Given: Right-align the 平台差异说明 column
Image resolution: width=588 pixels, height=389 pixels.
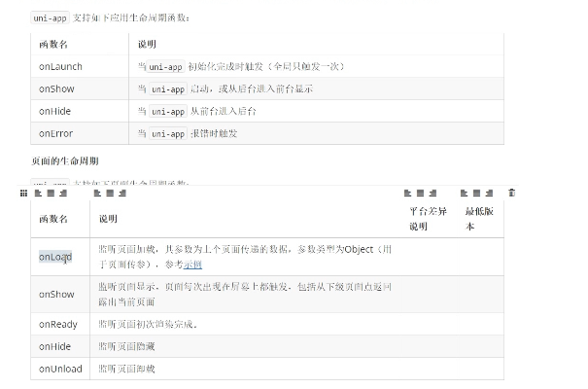Looking at the screenshot, I should click(433, 194).
